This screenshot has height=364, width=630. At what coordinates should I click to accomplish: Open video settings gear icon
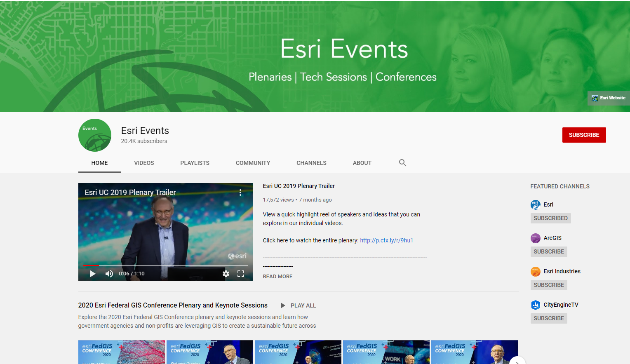226,274
